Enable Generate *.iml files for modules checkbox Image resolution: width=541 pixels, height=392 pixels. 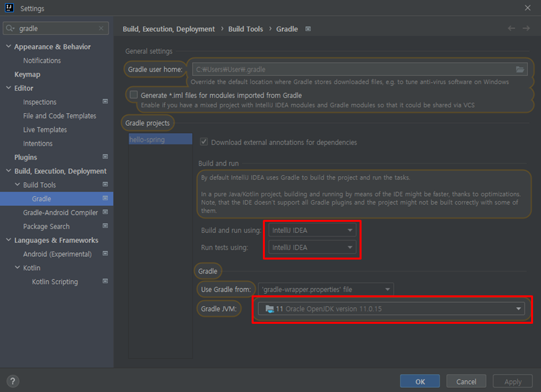click(x=134, y=95)
